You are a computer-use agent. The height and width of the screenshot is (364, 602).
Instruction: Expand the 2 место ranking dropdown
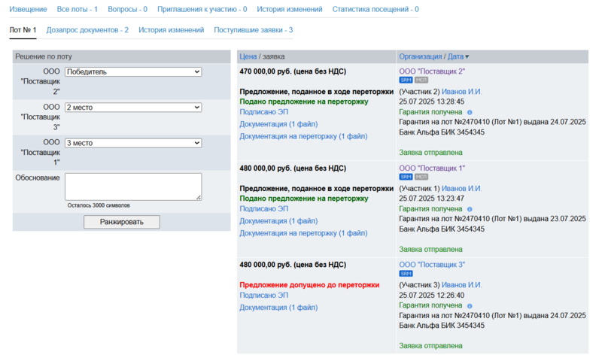pyautogui.click(x=133, y=108)
